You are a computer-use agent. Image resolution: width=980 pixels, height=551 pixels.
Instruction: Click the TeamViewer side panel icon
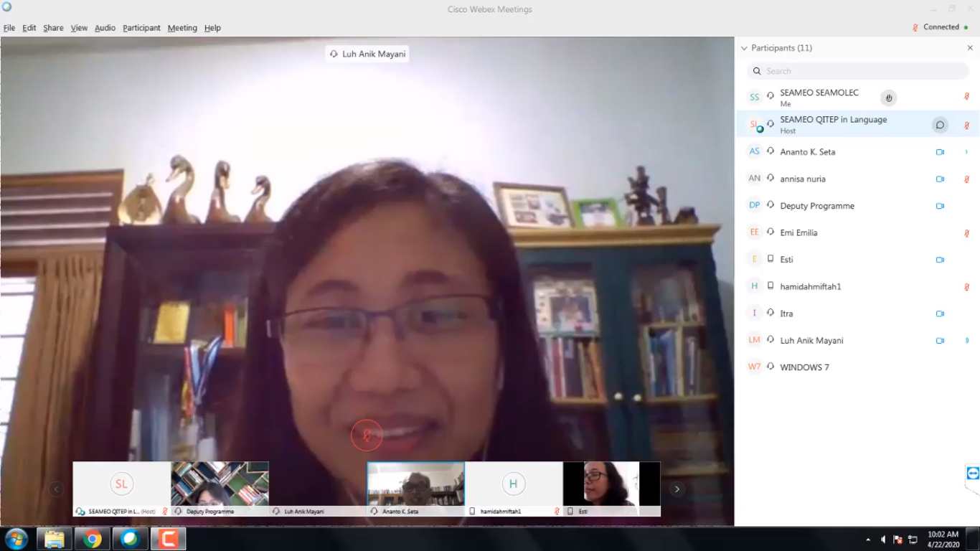(x=973, y=474)
